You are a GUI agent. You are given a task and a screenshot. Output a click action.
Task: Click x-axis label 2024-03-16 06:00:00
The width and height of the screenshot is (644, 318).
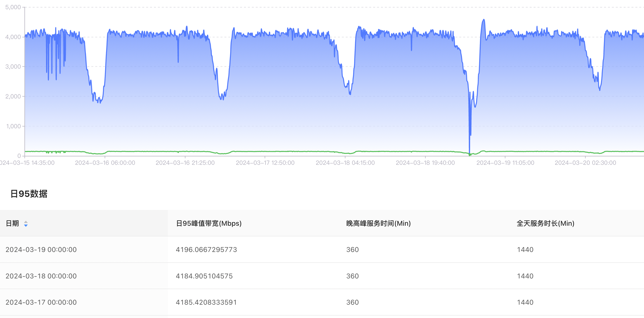pyautogui.click(x=105, y=163)
